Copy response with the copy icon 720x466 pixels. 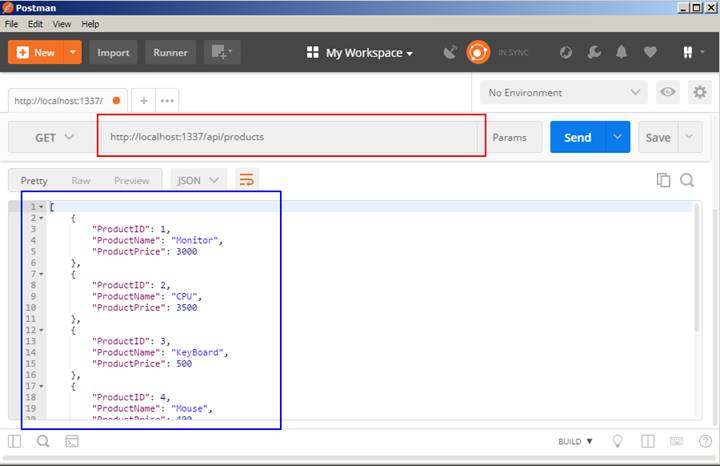664,180
